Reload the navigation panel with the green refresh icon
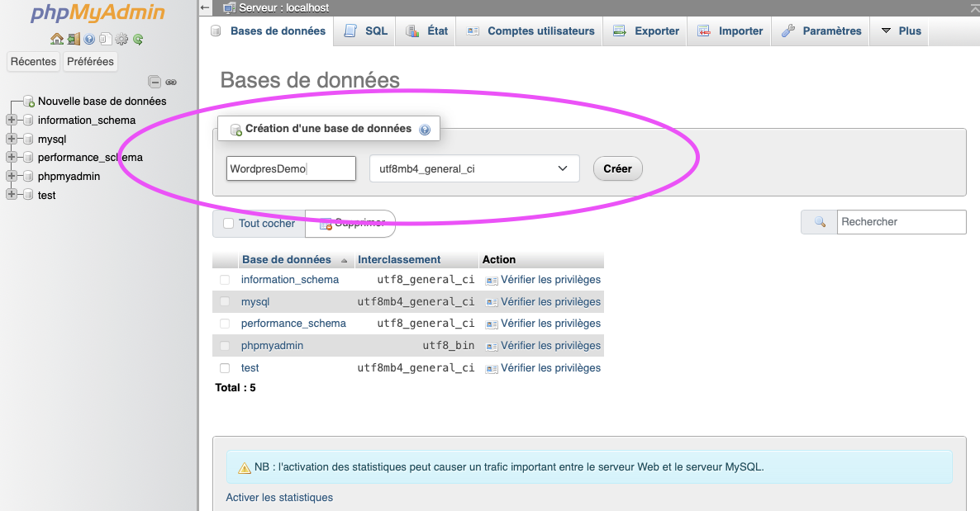Viewport: 980px width, 511px height. 138,39
